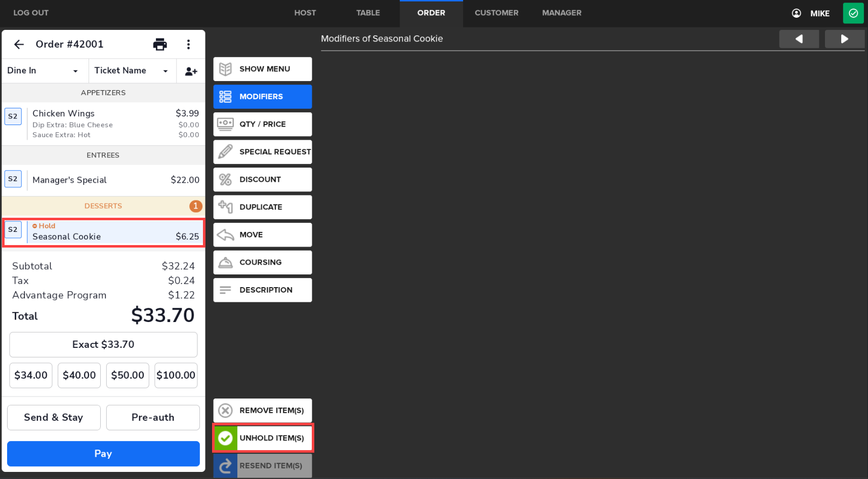The height and width of the screenshot is (479, 868).
Task: Click the back arrow beside Order #42001
Action: point(19,45)
